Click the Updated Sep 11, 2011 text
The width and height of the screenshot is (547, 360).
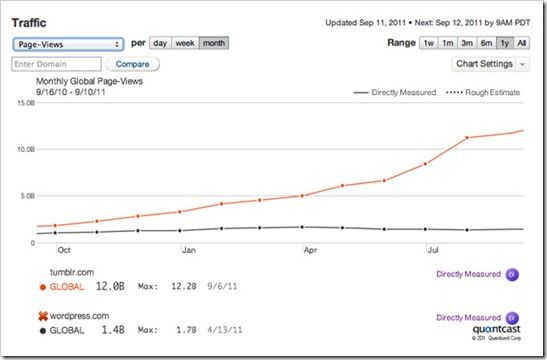(365, 23)
